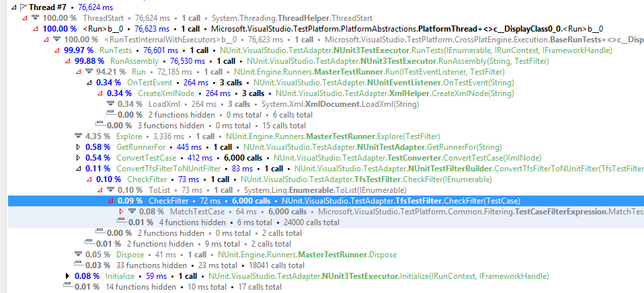Collapse the Thread #7 root node

[x=14, y=7]
